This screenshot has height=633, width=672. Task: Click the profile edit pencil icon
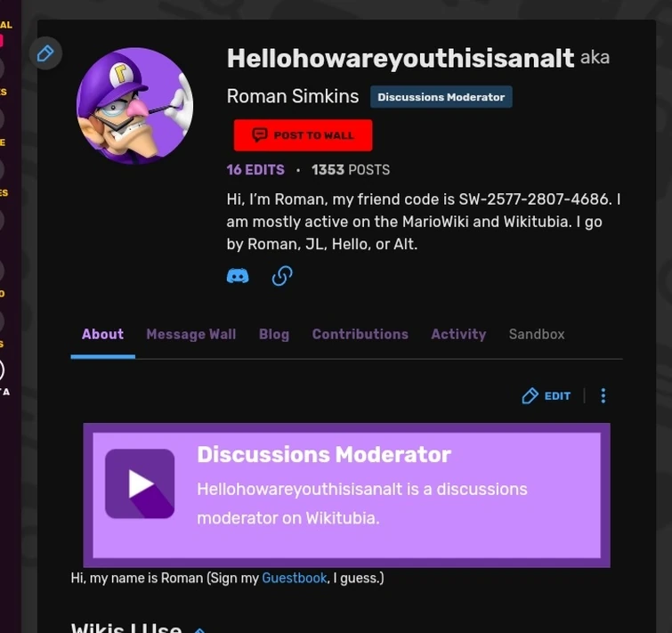point(45,53)
